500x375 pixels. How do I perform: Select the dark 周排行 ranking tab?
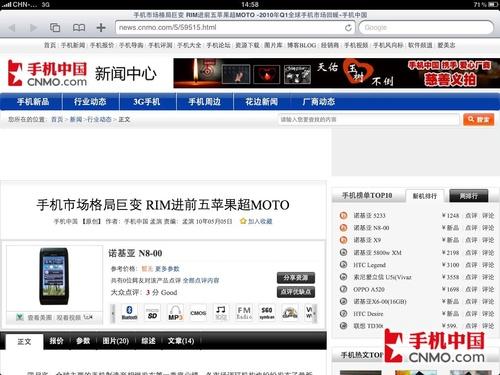[469, 196]
